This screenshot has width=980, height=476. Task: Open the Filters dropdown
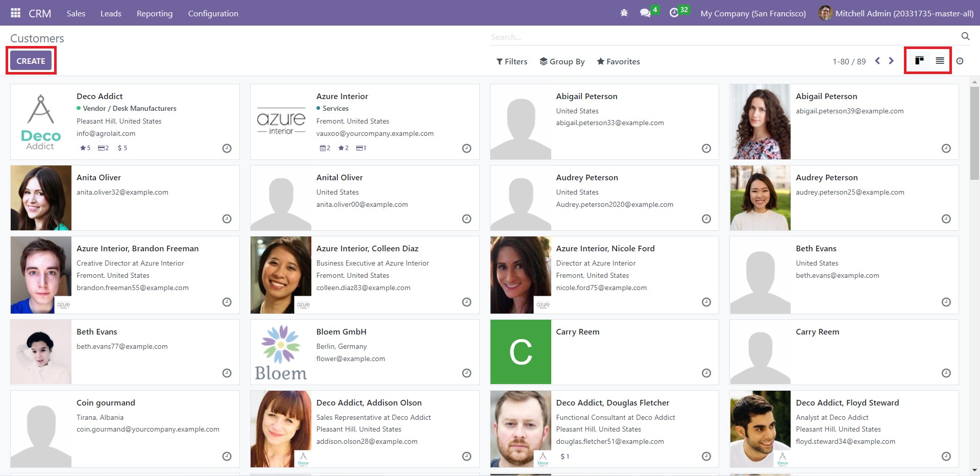(512, 61)
